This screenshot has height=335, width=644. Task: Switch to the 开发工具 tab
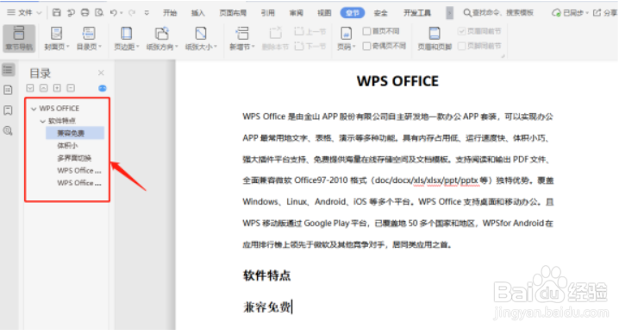[417, 13]
